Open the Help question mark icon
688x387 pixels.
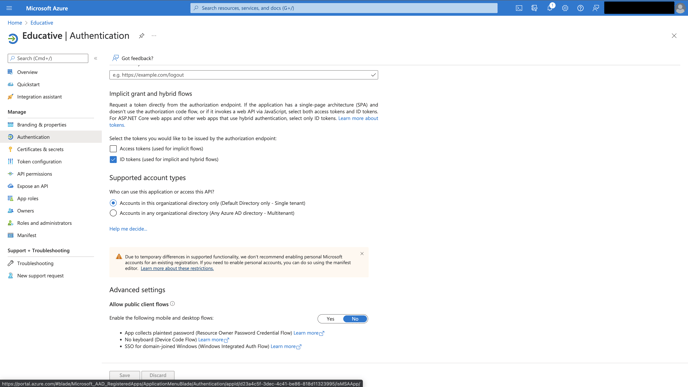point(580,8)
